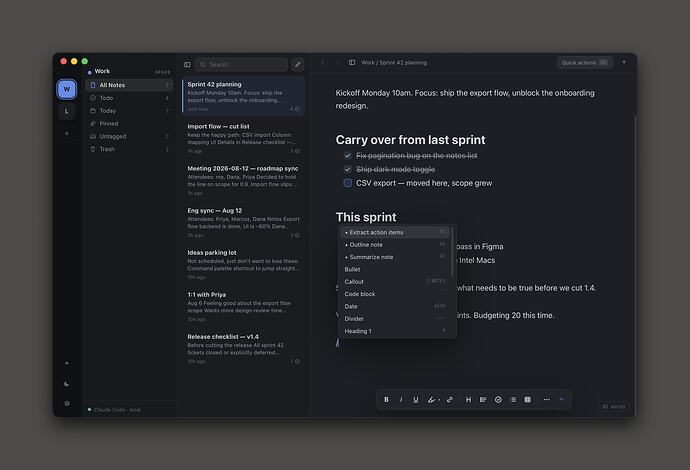
Task: Click the word count in editor footer
Action: click(614, 407)
